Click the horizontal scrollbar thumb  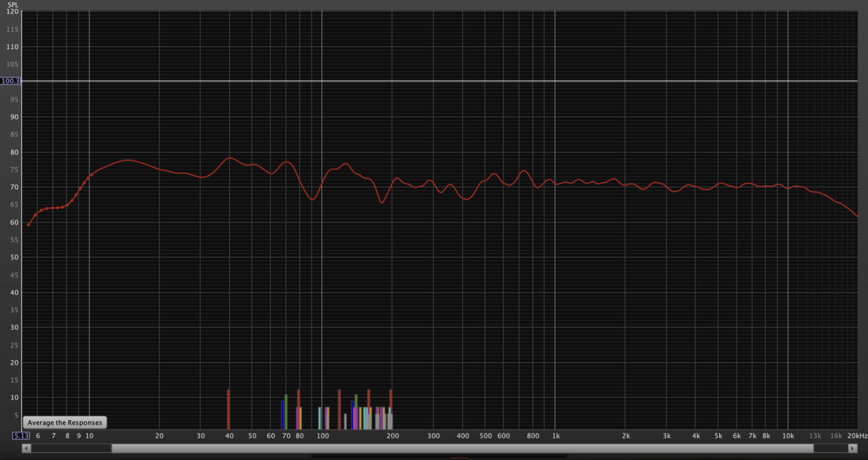point(462,448)
